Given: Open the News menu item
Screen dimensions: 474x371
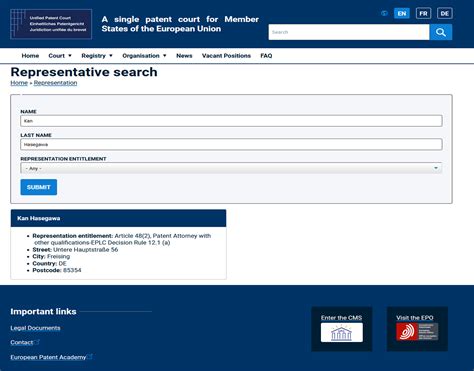Looking at the screenshot, I should click(184, 56).
